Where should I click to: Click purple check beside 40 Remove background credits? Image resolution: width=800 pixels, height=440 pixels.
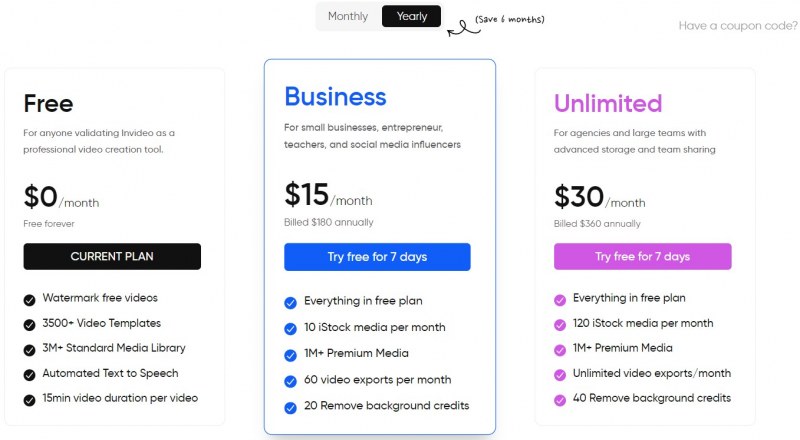point(560,400)
